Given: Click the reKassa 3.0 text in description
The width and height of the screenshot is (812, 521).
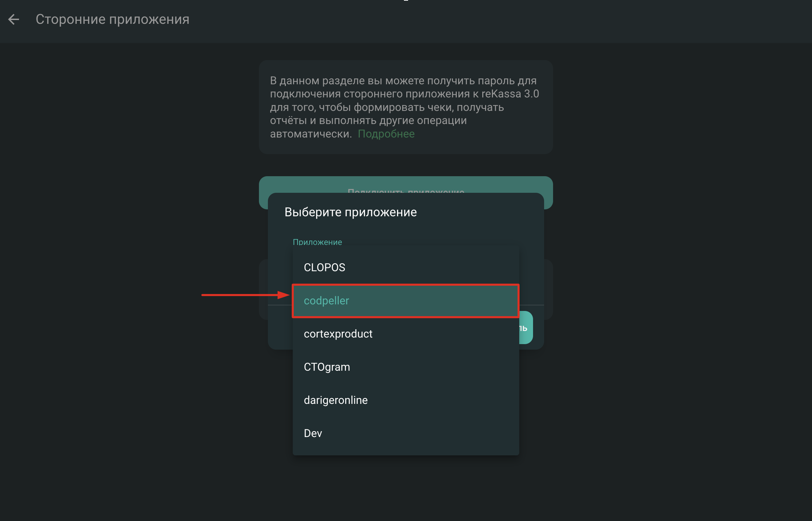Looking at the screenshot, I should click(x=510, y=94).
